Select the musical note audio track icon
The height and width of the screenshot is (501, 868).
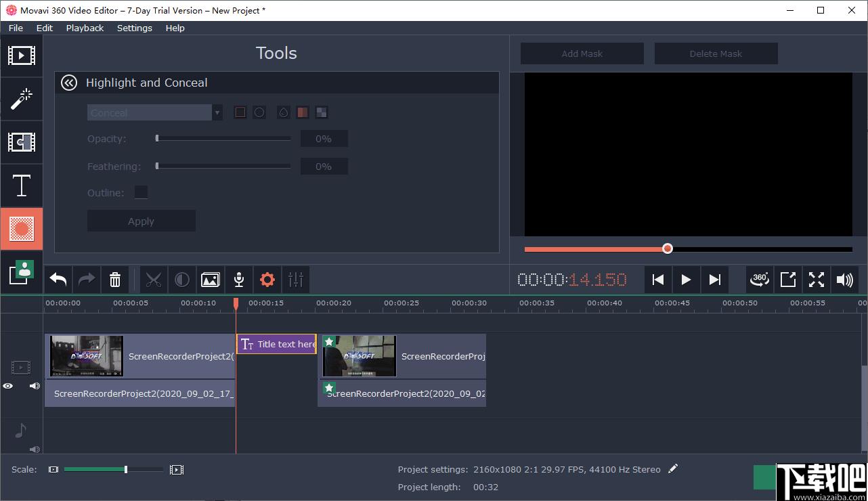20,430
